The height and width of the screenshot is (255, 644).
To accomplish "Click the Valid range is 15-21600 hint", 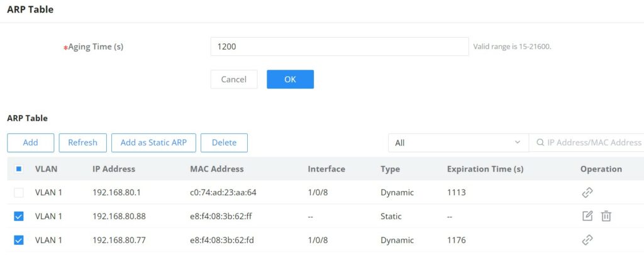I will tap(512, 46).
